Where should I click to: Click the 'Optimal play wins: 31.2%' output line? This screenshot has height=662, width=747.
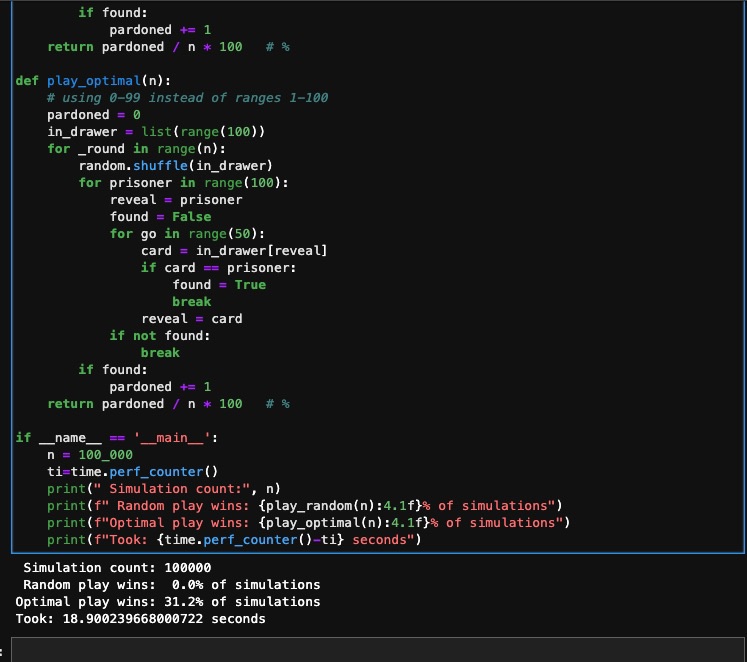[168, 602]
